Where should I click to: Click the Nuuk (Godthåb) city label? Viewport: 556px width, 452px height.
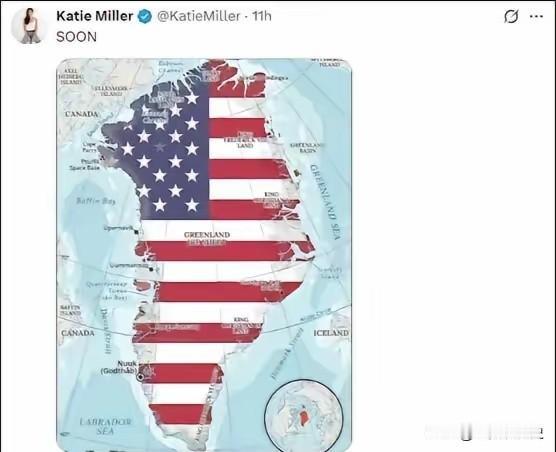pos(119,367)
